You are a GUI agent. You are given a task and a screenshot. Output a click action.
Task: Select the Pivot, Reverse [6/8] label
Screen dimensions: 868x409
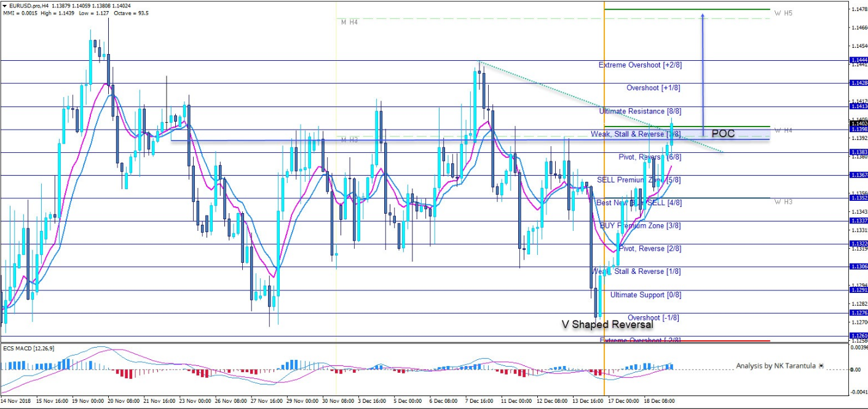tap(650, 157)
